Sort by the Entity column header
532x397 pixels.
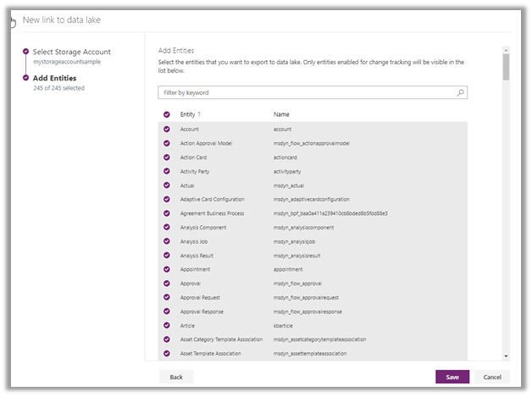click(189, 113)
